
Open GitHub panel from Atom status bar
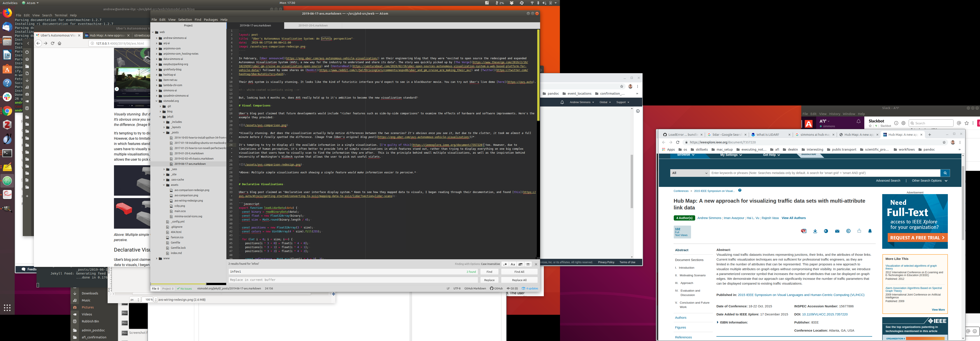pos(496,289)
